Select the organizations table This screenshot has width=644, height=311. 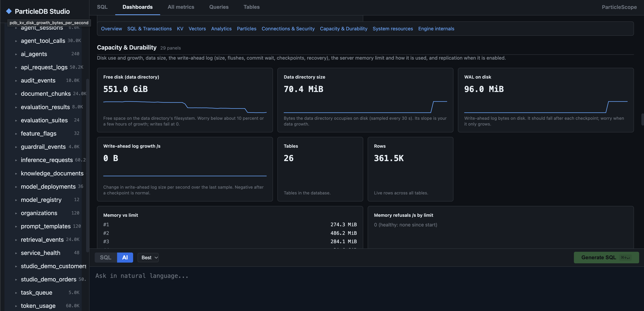(x=39, y=213)
